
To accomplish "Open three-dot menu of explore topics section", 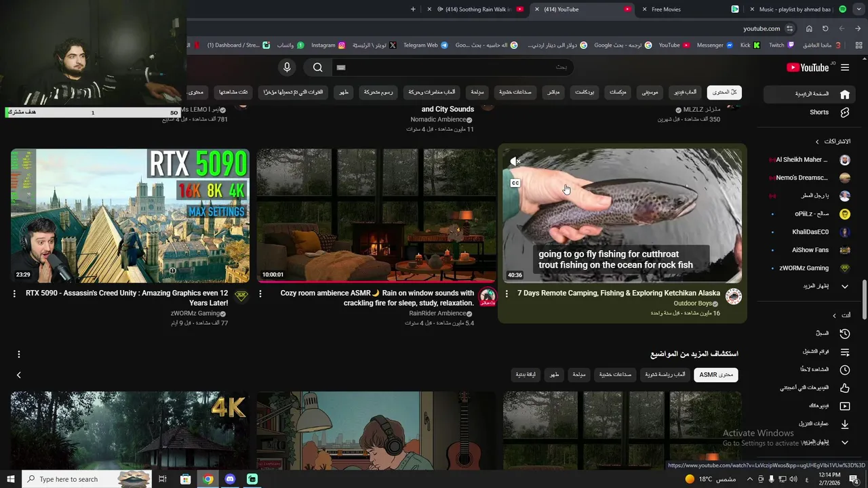I will (19, 354).
